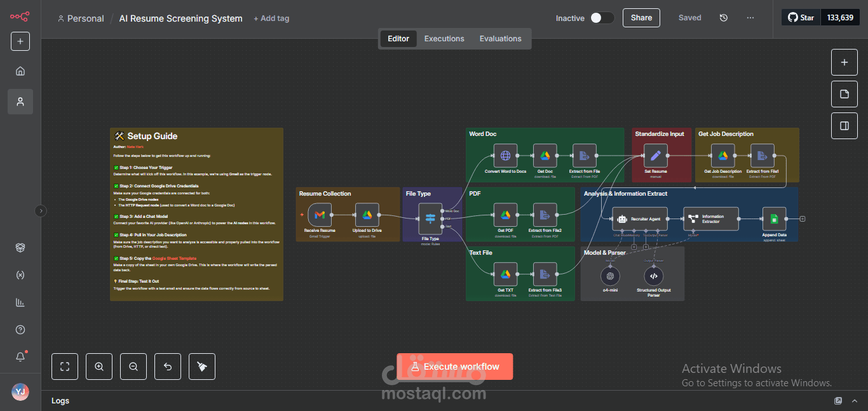Screen dimensions: 868x411
Task: Click Recruiter Agent Tool plus connector
Action: click(x=646, y=246)
